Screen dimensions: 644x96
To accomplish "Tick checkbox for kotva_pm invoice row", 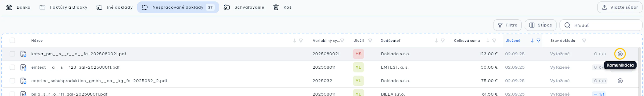I will click(x=12, y=54).
